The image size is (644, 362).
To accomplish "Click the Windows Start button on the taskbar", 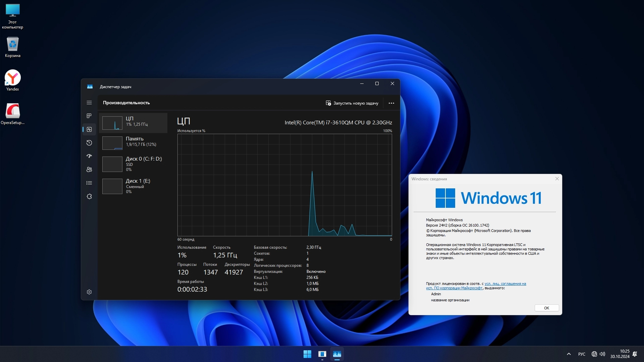I will click(x=307, y=354).
